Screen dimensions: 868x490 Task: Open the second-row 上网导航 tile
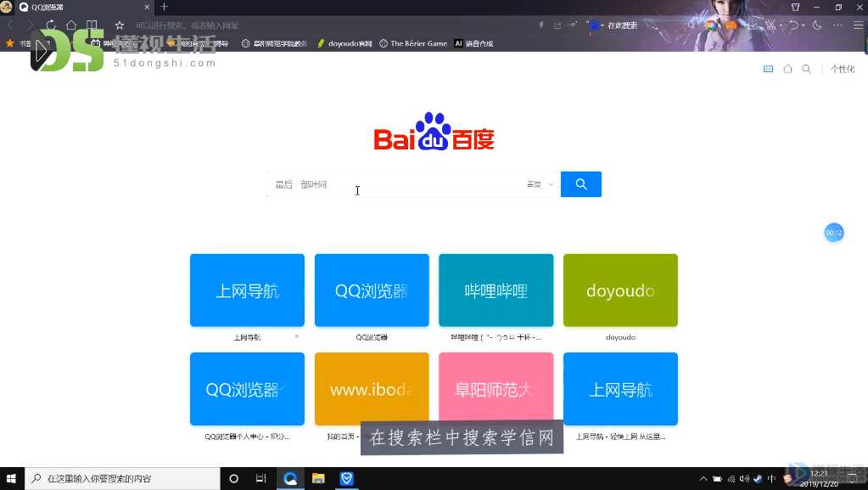click(620, 389)
